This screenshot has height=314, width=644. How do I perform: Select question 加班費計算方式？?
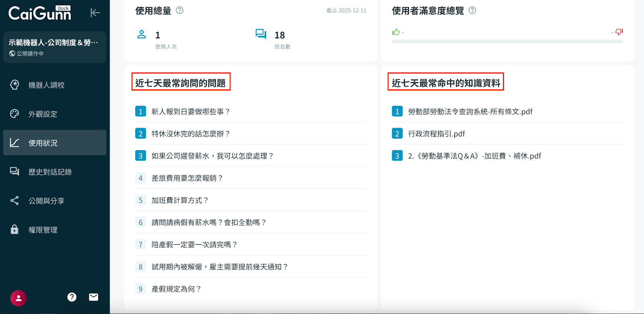[180, 200]
